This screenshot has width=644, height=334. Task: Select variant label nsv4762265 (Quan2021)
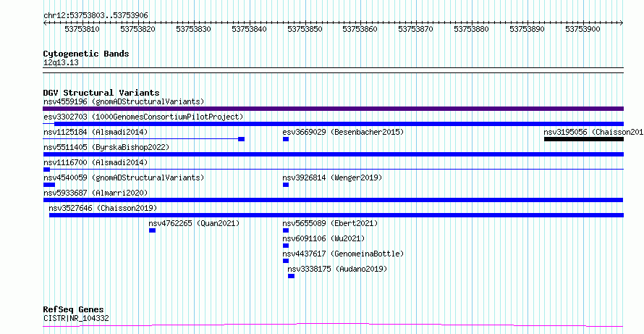tap(194, 223)
